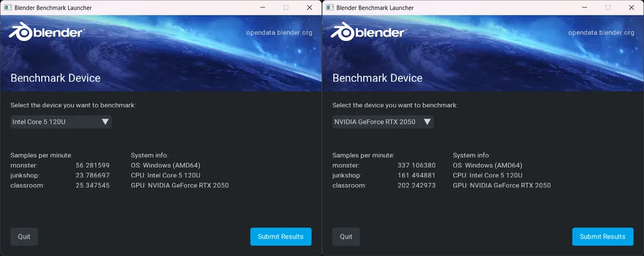Click 'CPU: Intel Core 5 120U' in the left window
The width and height of the screenshot is (644, 256).
point(166,175)
